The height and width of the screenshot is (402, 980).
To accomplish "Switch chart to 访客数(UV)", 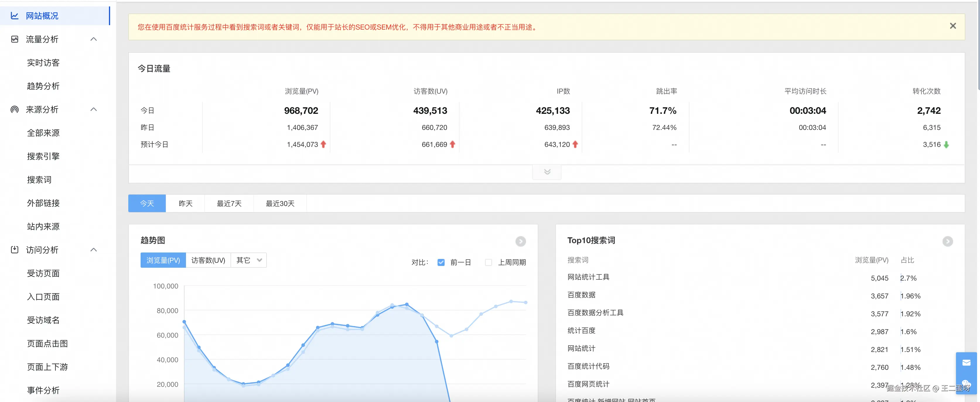I will click(208, 260).
